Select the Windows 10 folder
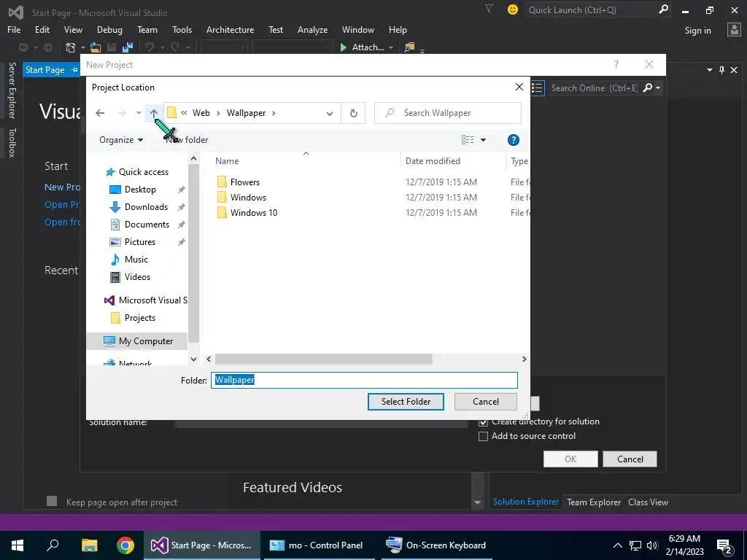The width and height of the screenshot is (747, 560). click(x=253, y=212)
